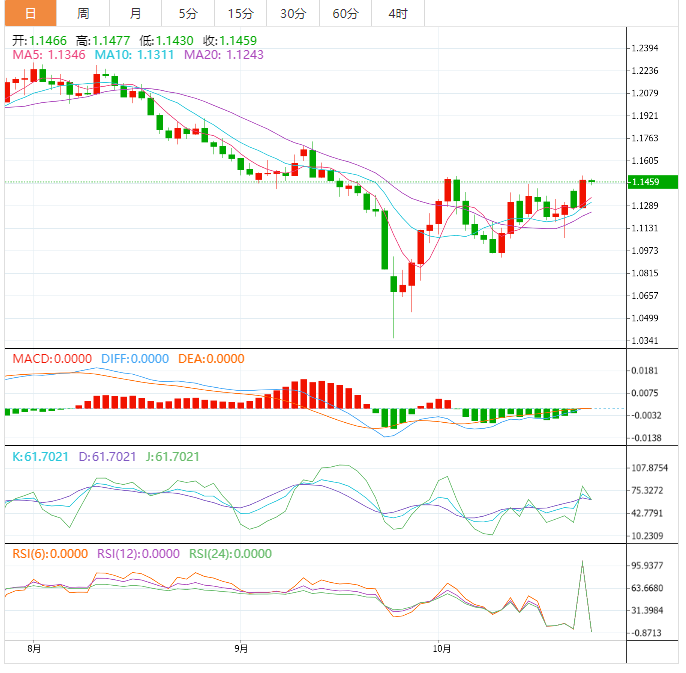Click the MA20: 1.1243 label
Screen dimensions: 686x673
[224, 55]
